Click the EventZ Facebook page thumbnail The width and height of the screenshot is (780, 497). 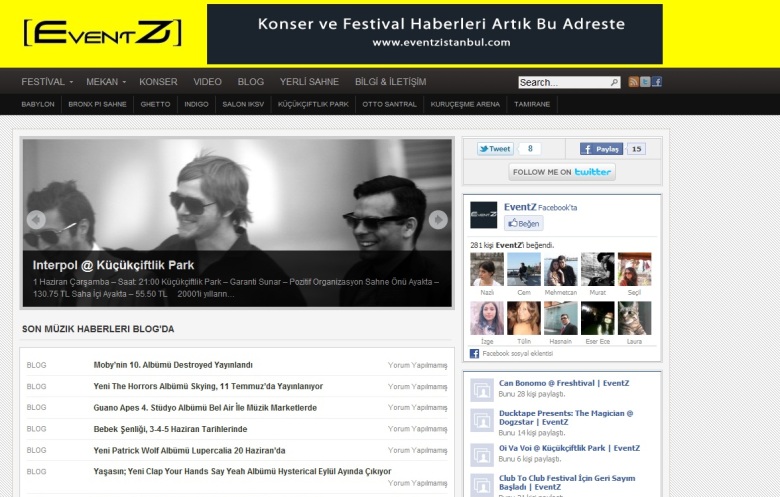(x=484, y=215)
